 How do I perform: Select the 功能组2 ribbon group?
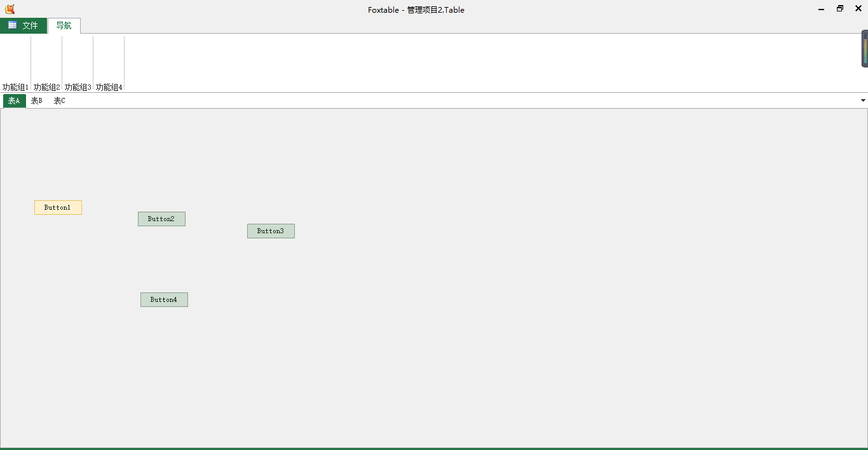pos(46,87)
